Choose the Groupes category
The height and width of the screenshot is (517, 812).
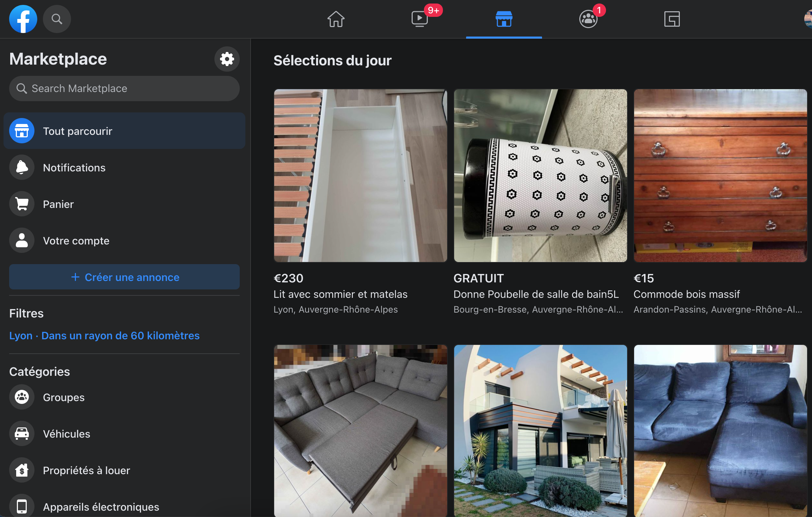coord(64,397)
